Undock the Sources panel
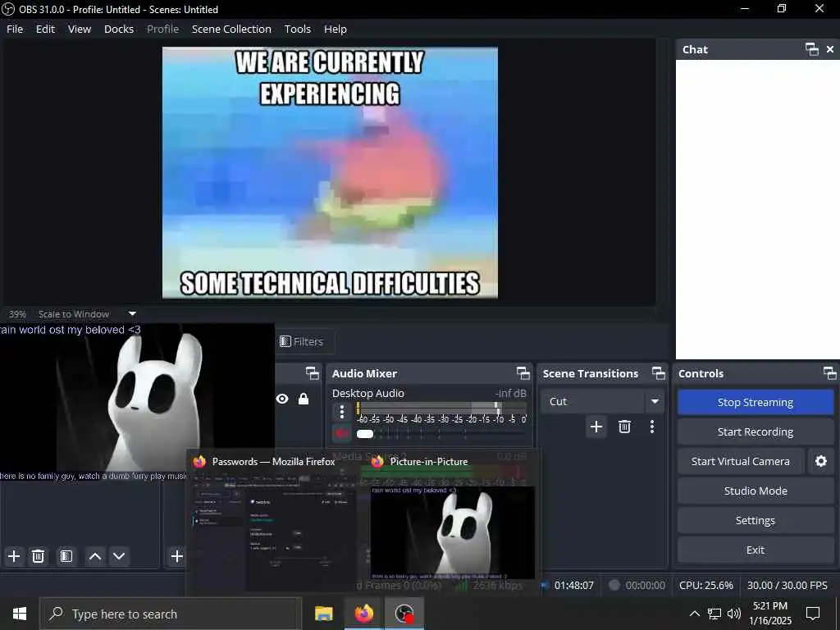The width and height of the screenshot is (840, 630). point(313,373)
